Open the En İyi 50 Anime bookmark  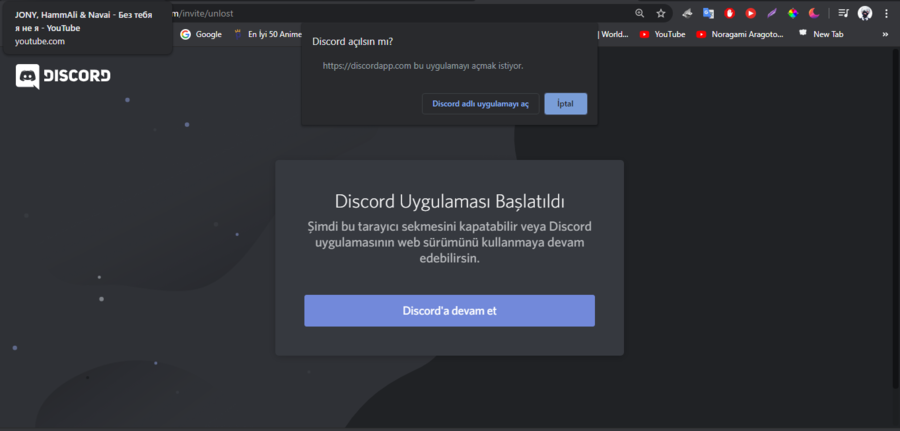pos(268,34)
